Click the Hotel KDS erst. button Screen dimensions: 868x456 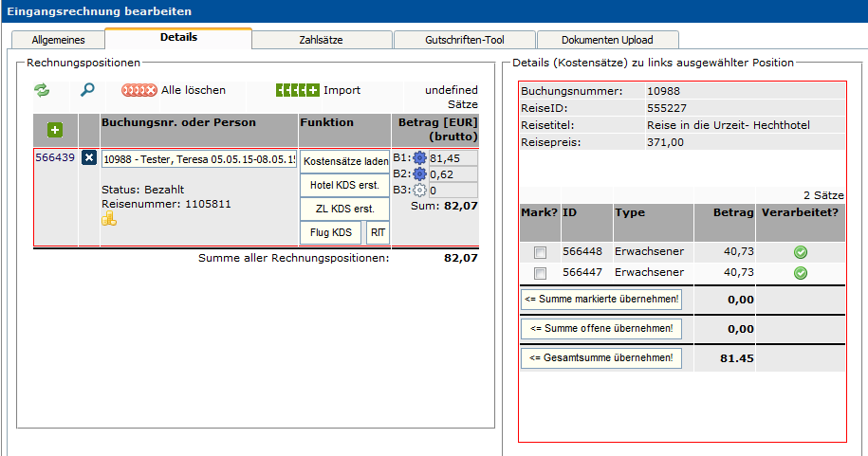pyautogui.click(x=344, y=185)
